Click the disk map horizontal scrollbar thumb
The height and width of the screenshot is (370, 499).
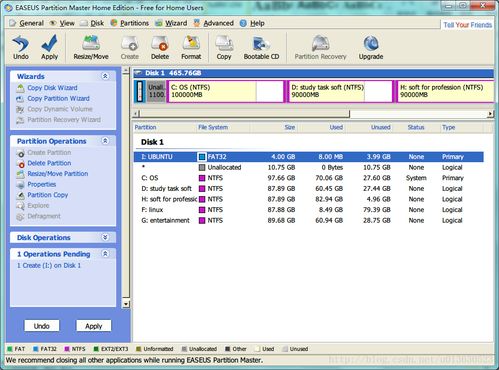click(x=244, y=114)
